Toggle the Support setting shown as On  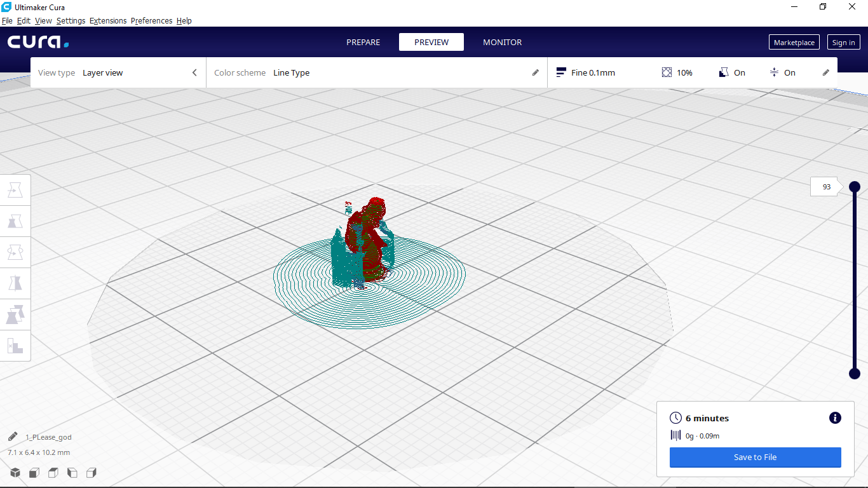pos(732,72)
